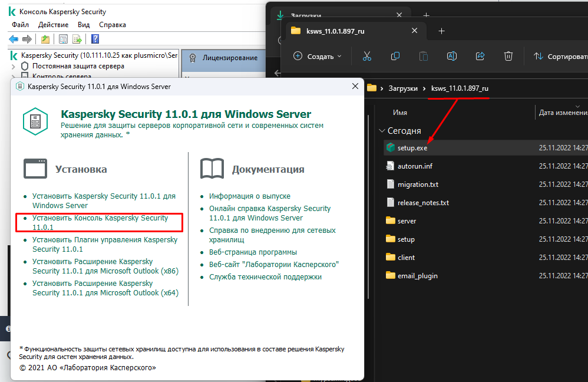Click Установить Консоль Kaspersky Security 11.0.1 link
588x382 pixels.
tap(100, 222)
